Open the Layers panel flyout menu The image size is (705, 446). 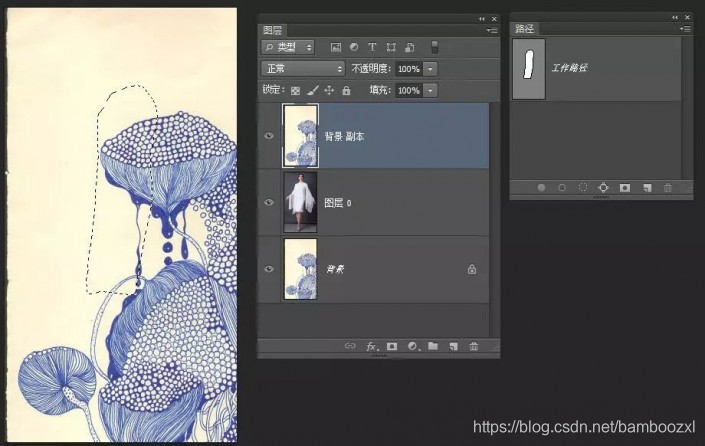pos(492,30)
